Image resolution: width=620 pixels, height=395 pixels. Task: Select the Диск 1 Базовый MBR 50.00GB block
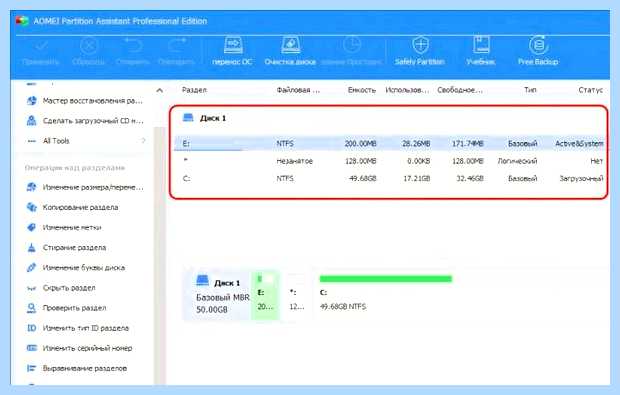coord(217,295)
